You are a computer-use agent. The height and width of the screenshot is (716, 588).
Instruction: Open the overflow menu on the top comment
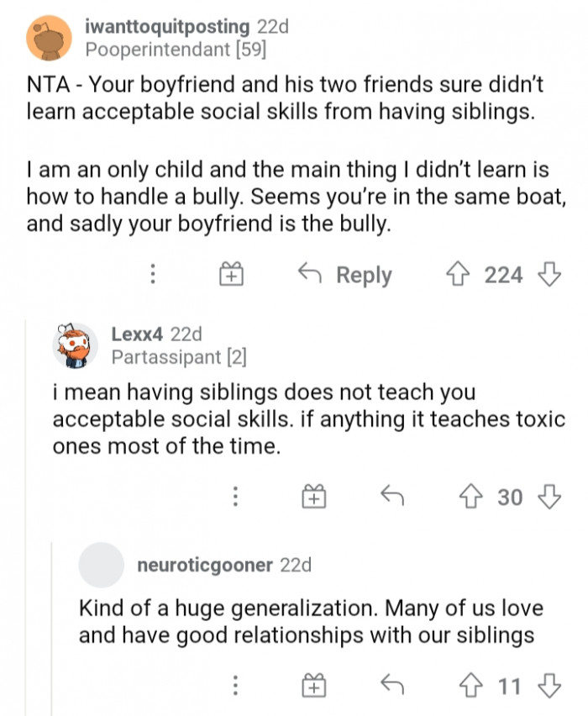153,275
